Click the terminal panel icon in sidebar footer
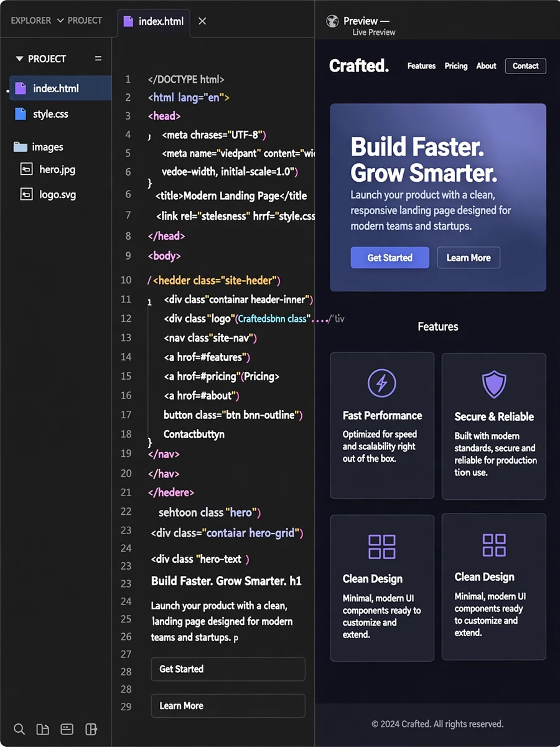The image size is (560, 747). coord(67,729)
